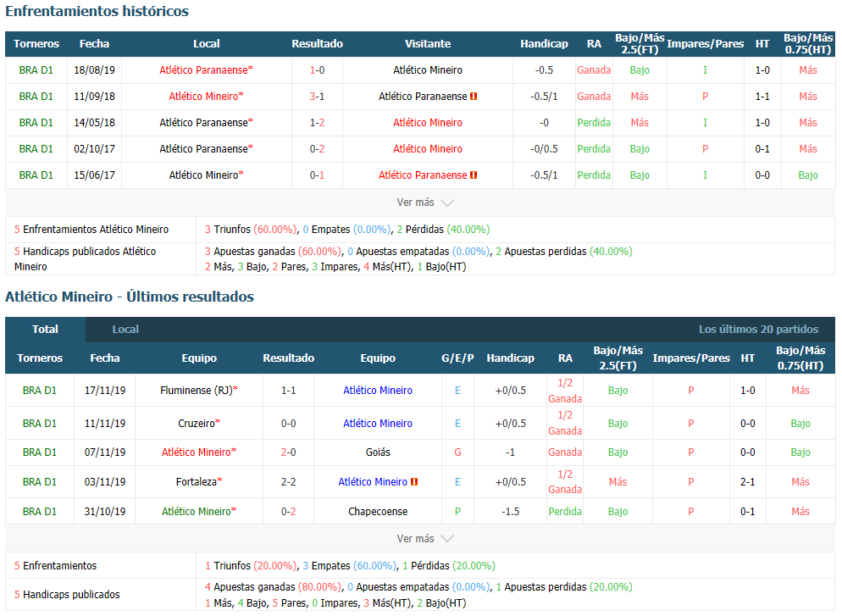Open Atlético Mineiro visitor on Cruzeiro row
This screenshot has width=842, height=616.
click(378, 423)
